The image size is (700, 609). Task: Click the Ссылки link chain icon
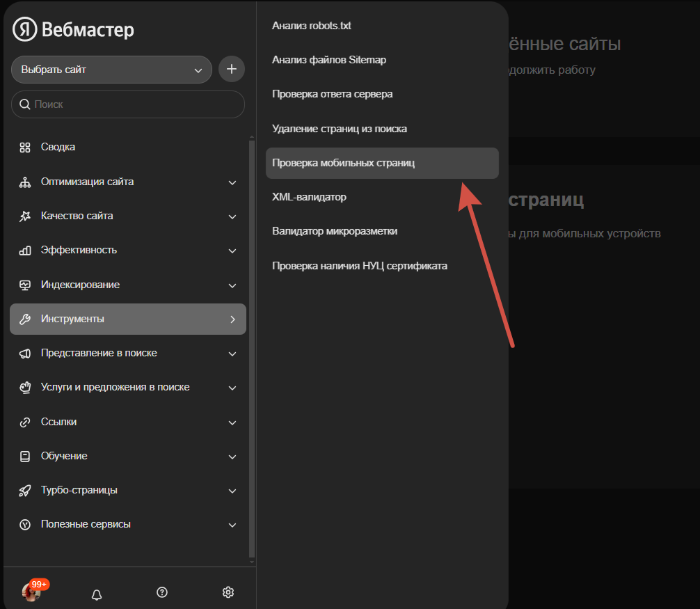coord(25,422)
